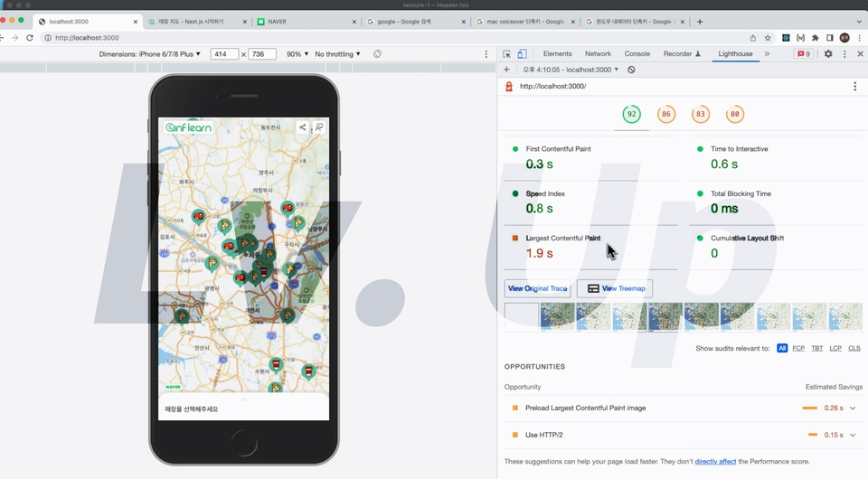This screenshot has width=868, height=479.
Task: Open the tab search chevron in Chrome
Action: coord(859,22)
